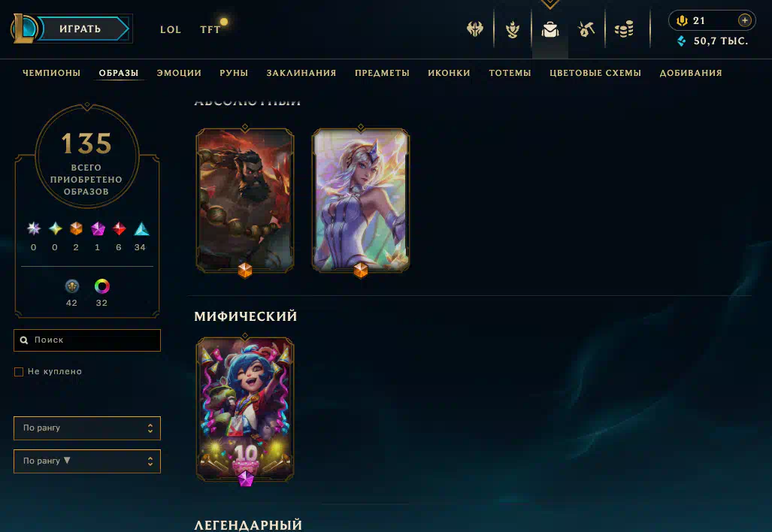Click the add RP plus button
The image size is (772, 532).
(744, 20)
